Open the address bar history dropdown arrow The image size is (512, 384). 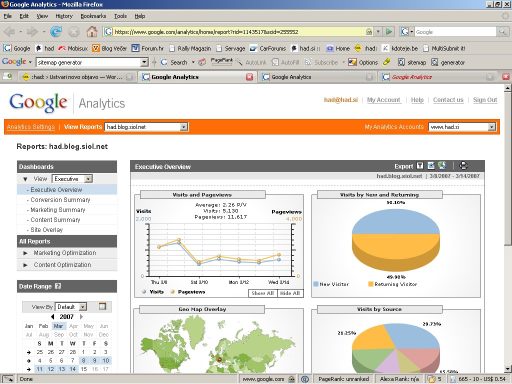(x=378, y=32)
